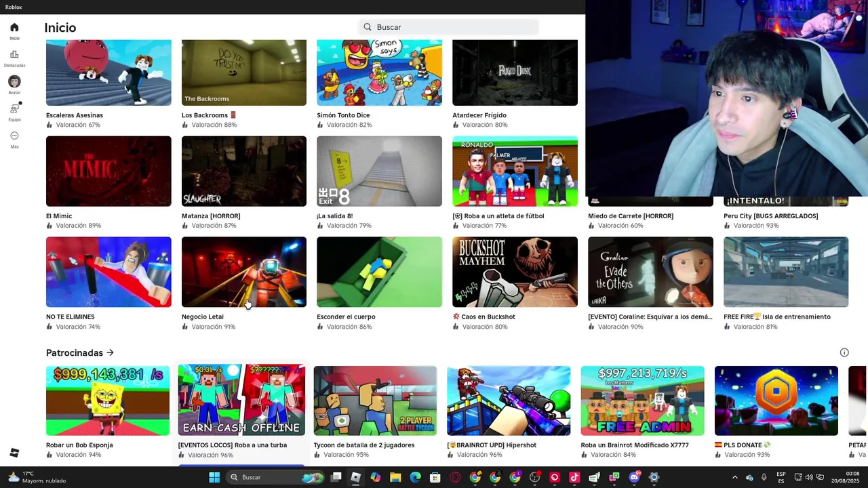868x488 pixels.
Task: Click Roba un Brainrot Modificado X7777 title
Action: (x=635, y=445)
